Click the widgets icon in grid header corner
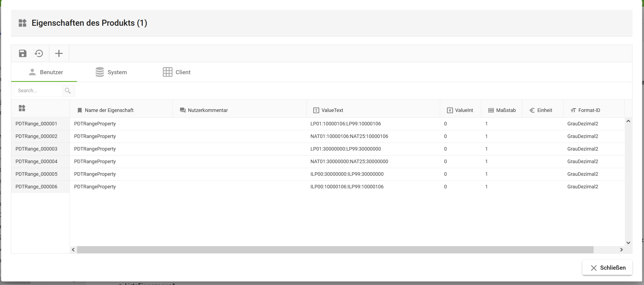 pos(22,108)
